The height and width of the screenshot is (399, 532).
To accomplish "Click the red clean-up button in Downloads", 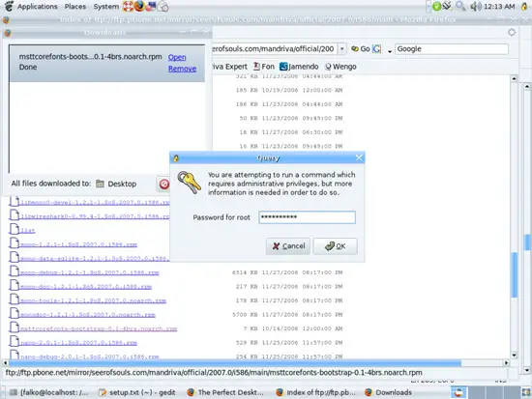I will pyautogui.click(x=164, y=185).
